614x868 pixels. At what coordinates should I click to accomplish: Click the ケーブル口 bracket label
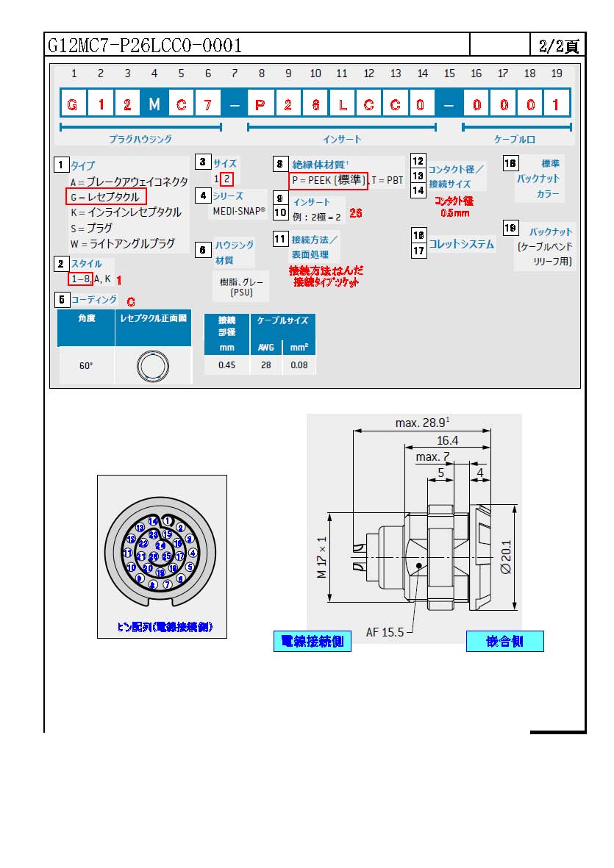point(514,139)
